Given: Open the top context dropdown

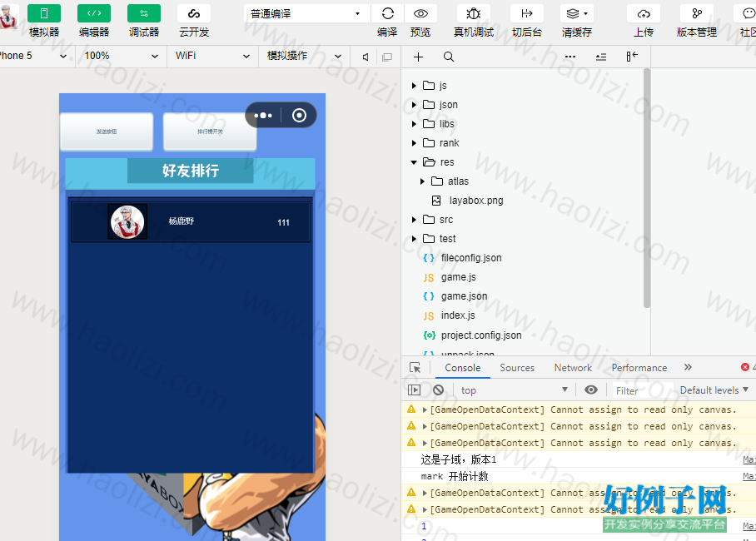Looking at the screenshot, I should click(515, 390).
